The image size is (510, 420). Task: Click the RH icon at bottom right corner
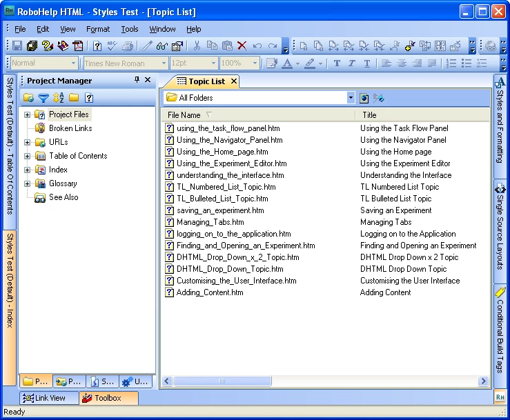(x=500, y=397)
